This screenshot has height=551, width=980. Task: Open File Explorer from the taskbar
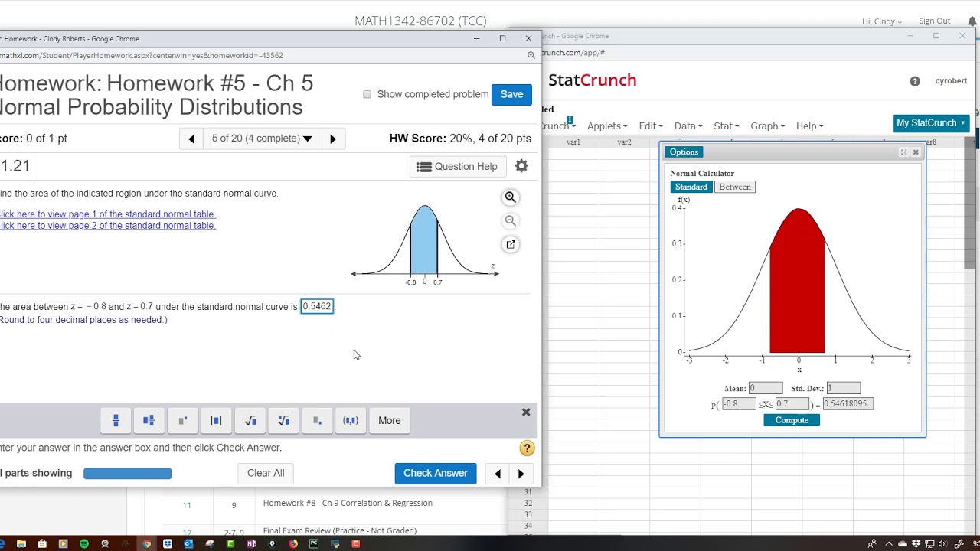(x=21, y=543)
